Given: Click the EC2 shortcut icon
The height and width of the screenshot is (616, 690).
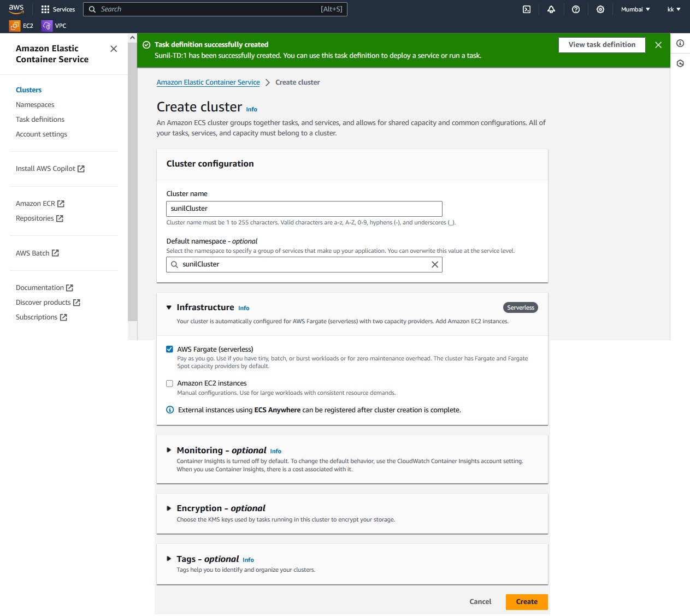Looking at the screenshot, I should (15, 26).
